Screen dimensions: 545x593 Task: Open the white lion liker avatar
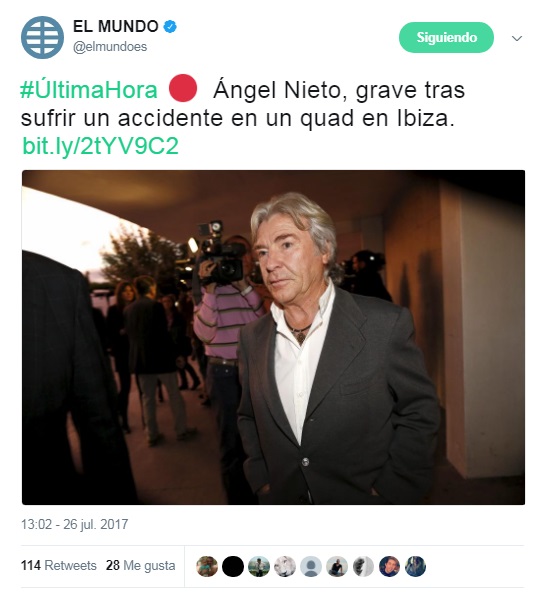click(285, 566)
